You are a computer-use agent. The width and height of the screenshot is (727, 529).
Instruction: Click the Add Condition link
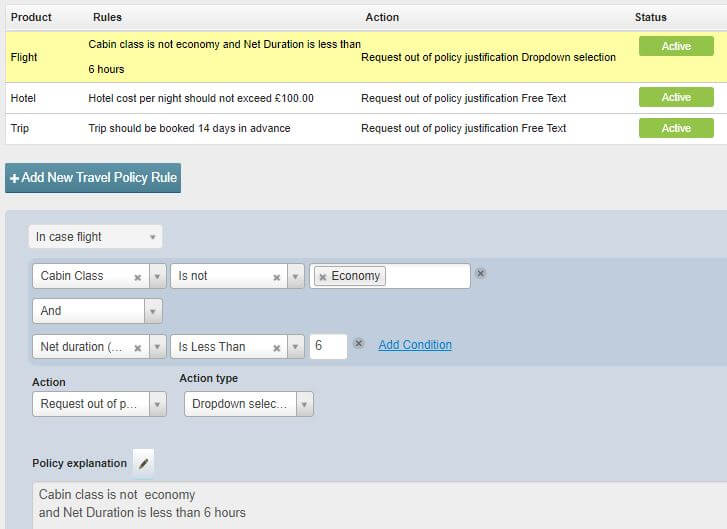[415, 345]
